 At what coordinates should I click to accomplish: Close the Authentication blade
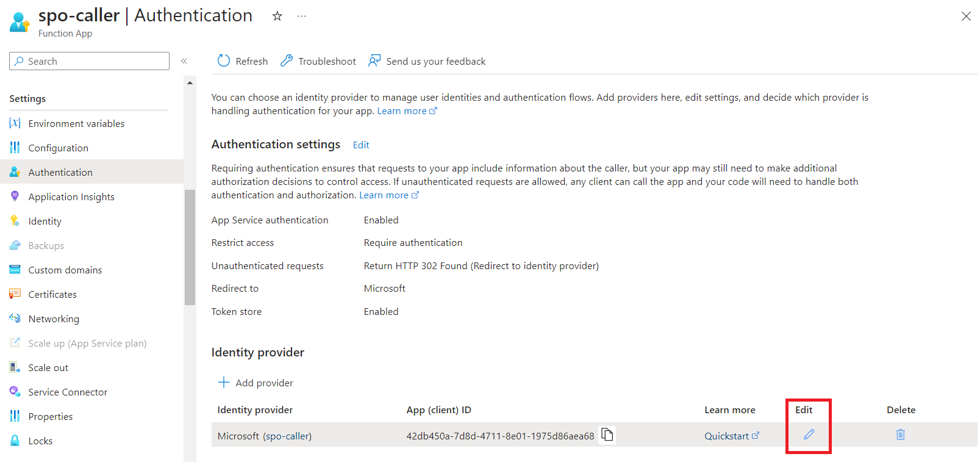(x=966, y=16)
